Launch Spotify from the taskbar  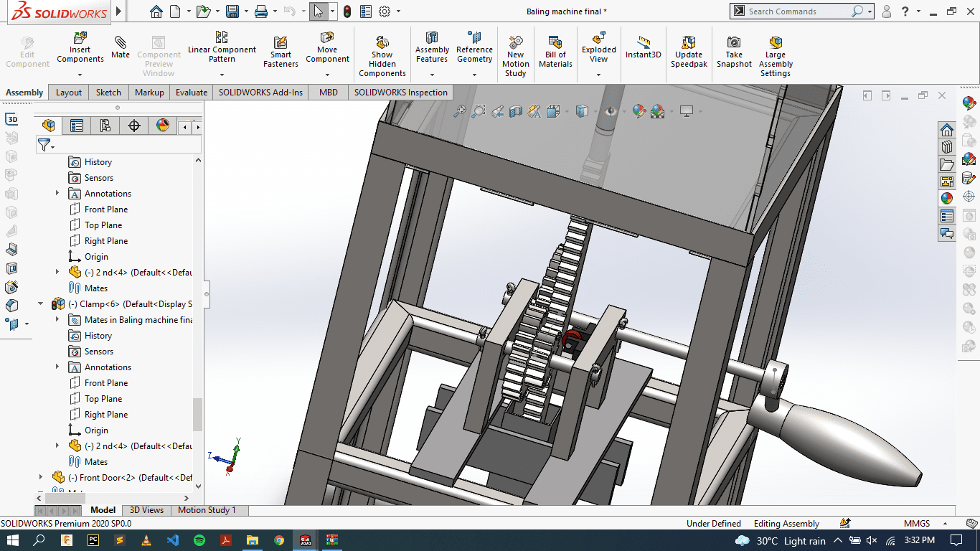[x=199, y=540]
